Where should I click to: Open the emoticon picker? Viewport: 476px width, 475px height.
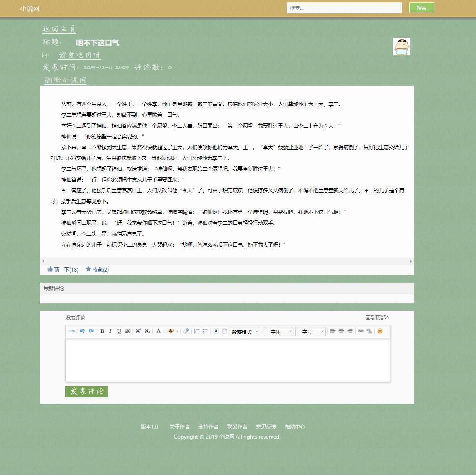[380, 331]
